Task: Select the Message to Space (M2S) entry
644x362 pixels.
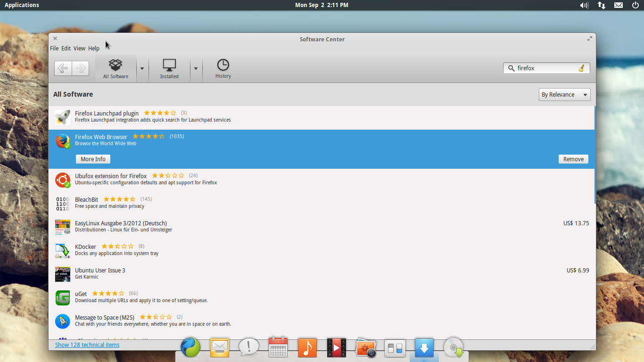Action: point(322,321)
